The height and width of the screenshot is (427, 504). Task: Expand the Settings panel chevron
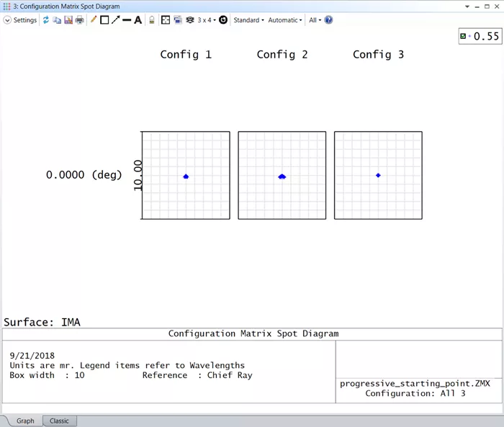click(x=7, y=20)
